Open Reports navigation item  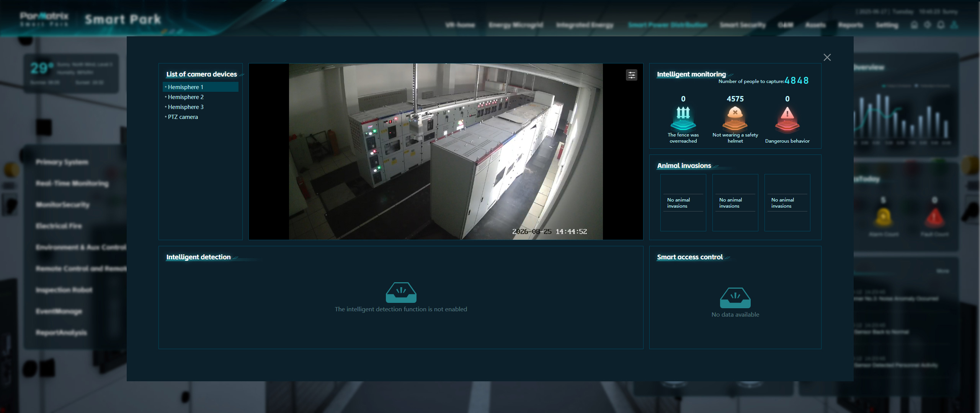(850, 25)
